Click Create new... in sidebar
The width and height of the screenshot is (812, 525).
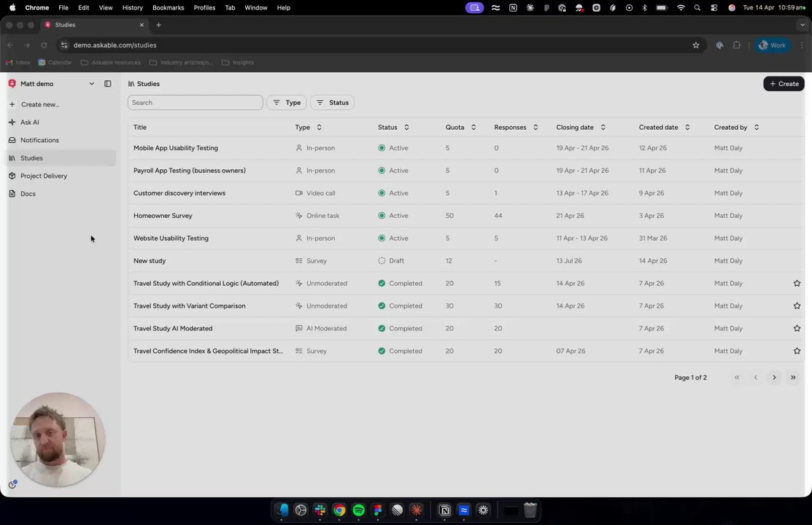[40, 104]
